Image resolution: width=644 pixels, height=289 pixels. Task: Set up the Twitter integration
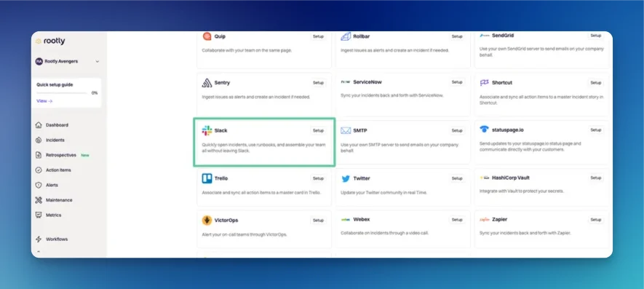point(457,178)
